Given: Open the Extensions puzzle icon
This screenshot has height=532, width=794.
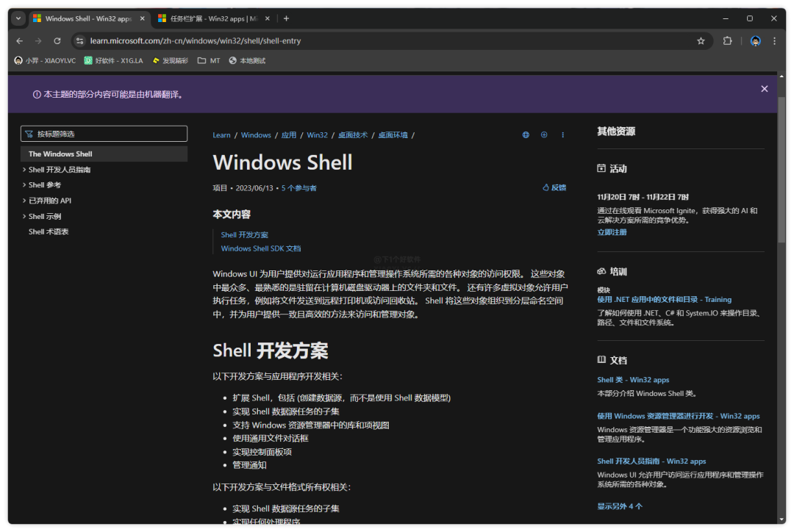Looking at the screenshot, I should (x=728, y=41).
